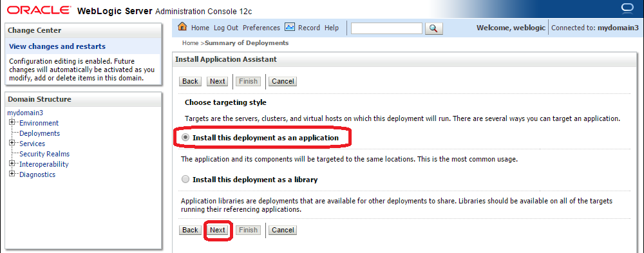Expand the Diagnostics tree node

(x=12, y=174)
